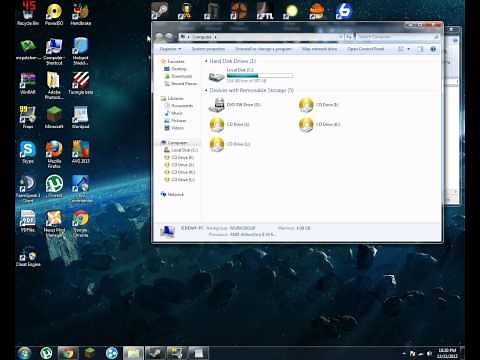Select the WinRAR desktop shortcut
The height and width of the screenshot is (360, 480).
(x=28, y=83)
